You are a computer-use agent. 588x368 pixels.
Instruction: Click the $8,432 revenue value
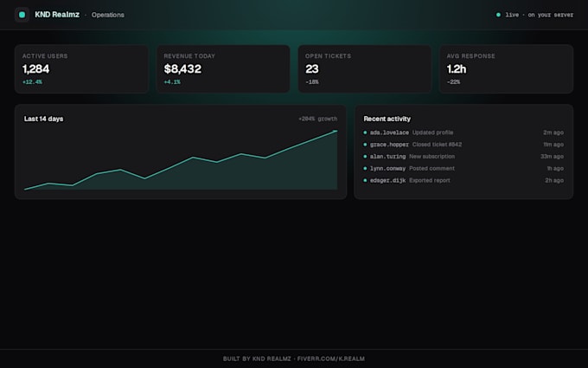182,69
